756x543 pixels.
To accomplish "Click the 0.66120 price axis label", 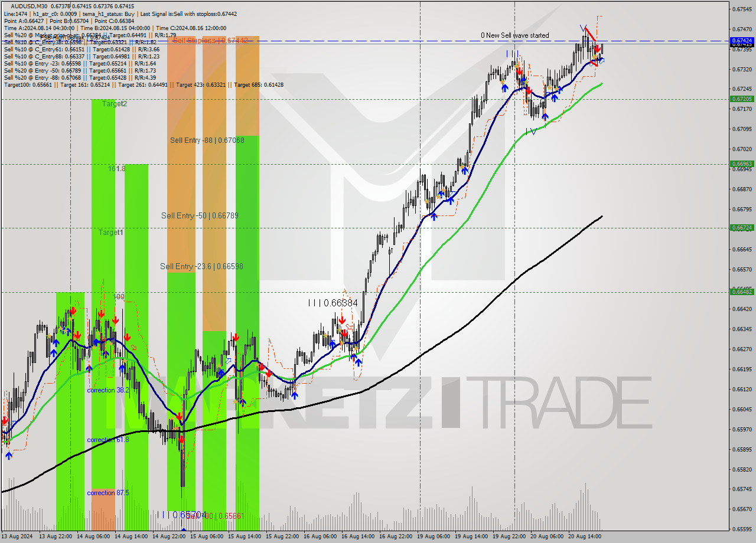I will pos(742,389).
